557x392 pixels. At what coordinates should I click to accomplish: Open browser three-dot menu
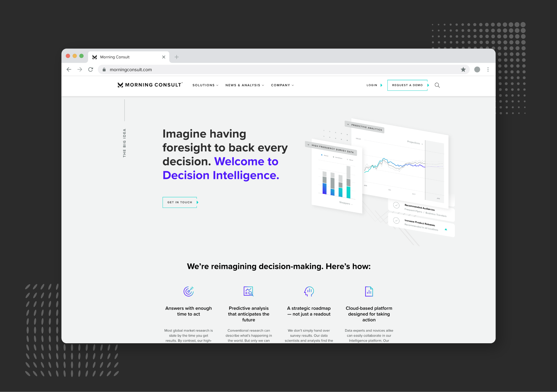(x=488, y=70)
